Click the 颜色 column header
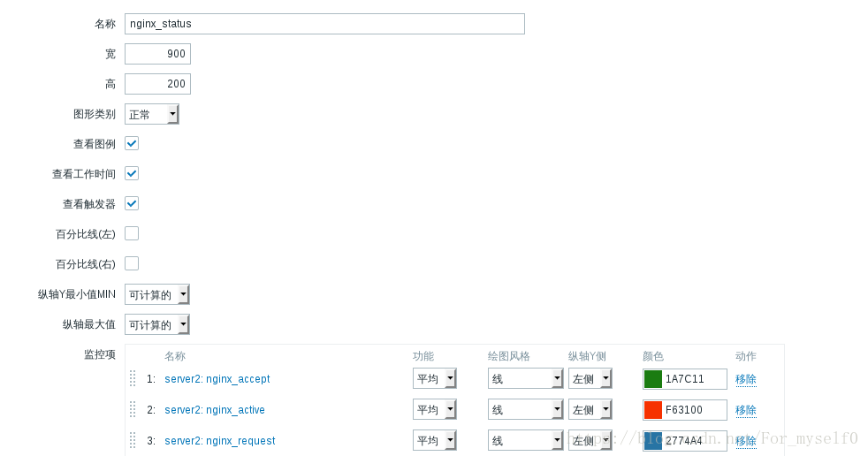Viewport: 868px width, 456px height. click(653, 356)
